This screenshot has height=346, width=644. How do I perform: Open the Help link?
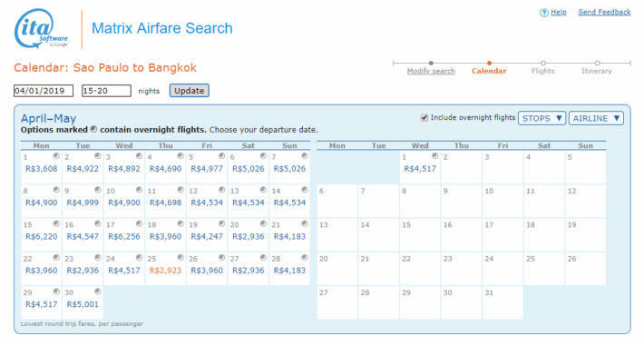tap(558, 13)
